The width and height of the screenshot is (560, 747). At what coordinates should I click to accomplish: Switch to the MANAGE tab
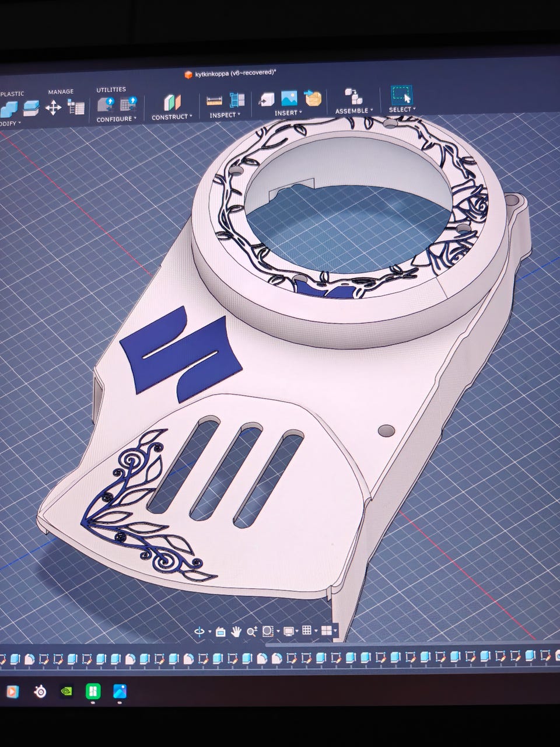pyautogui.click(x=61, y=92)
